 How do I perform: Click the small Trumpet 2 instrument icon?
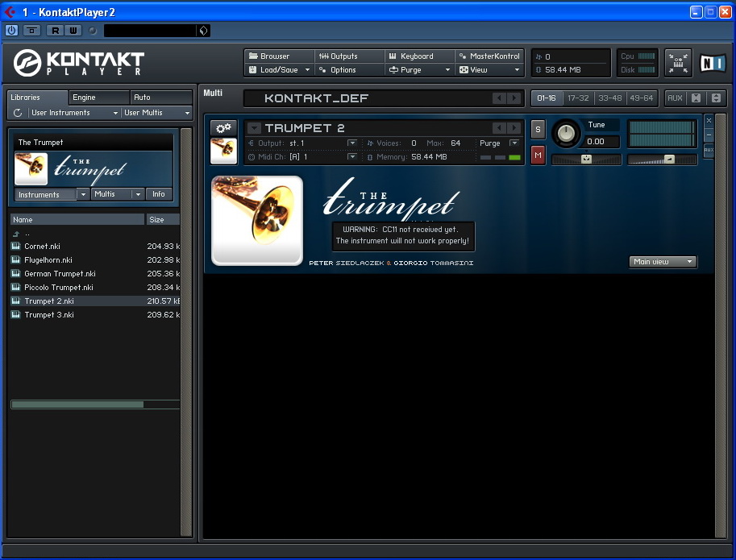pos(223,151)
